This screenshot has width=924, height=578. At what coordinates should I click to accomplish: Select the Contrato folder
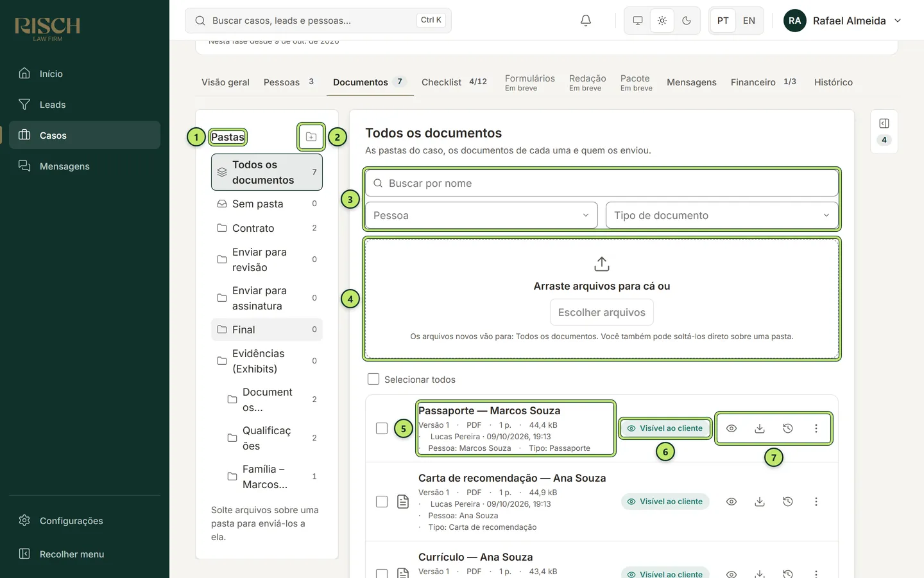coord(267,228)
